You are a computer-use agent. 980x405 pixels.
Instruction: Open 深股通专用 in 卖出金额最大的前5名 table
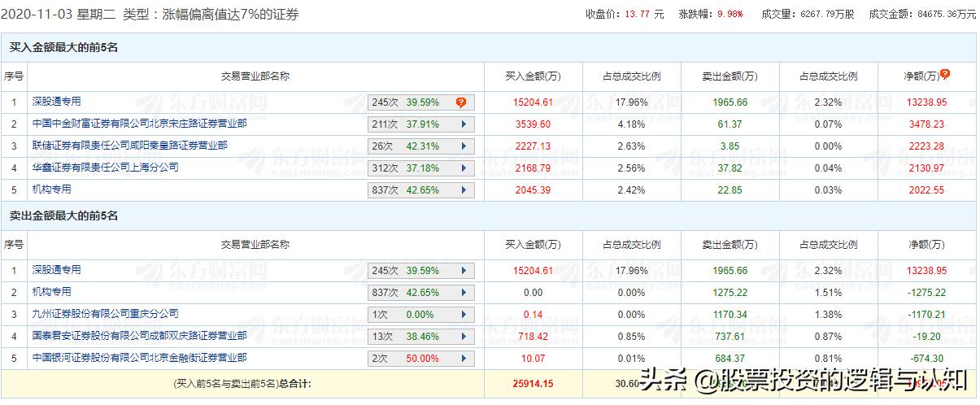[x=57, y=270]
